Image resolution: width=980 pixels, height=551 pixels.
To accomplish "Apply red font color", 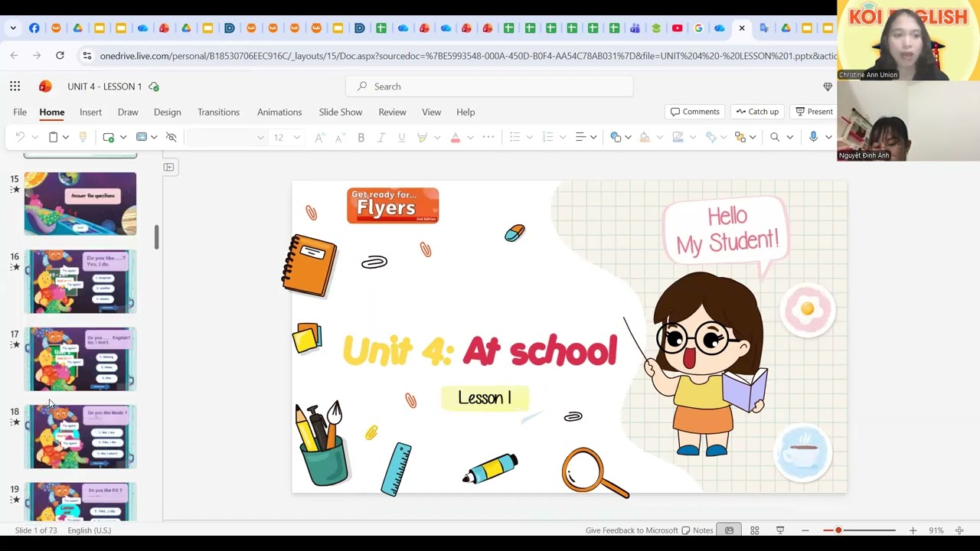I will [456, 137].
